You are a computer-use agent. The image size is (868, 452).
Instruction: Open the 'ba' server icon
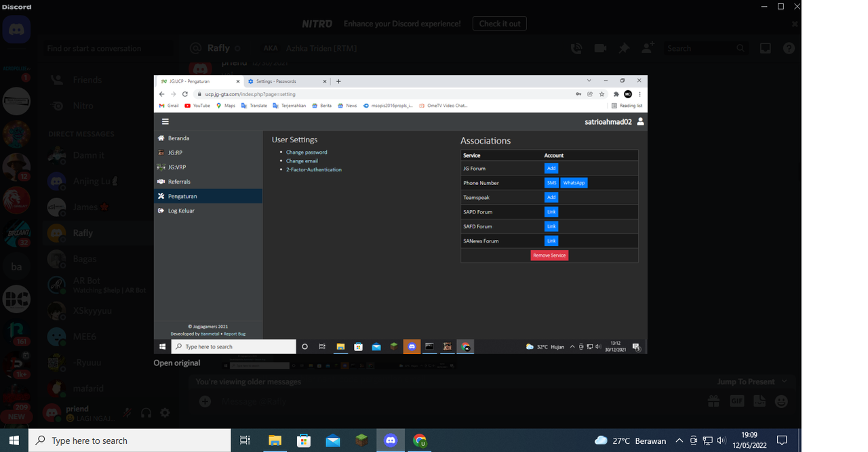pos(16,266)
